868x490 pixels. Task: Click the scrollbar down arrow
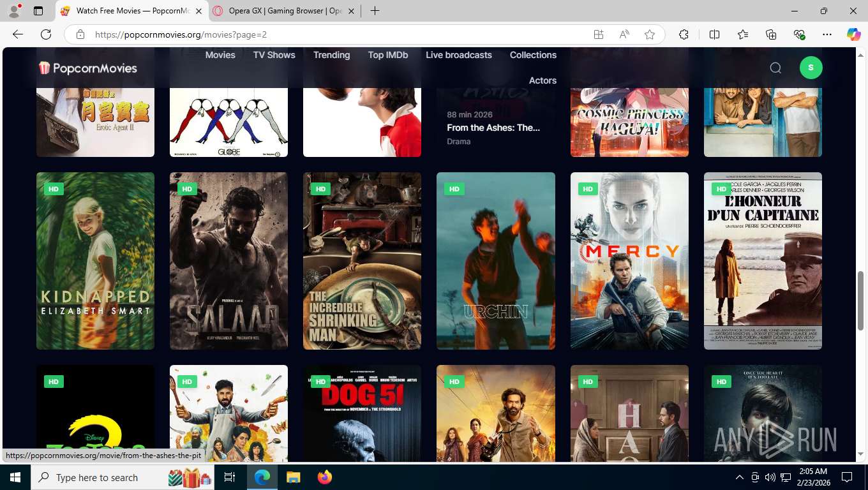pos(860,454)
